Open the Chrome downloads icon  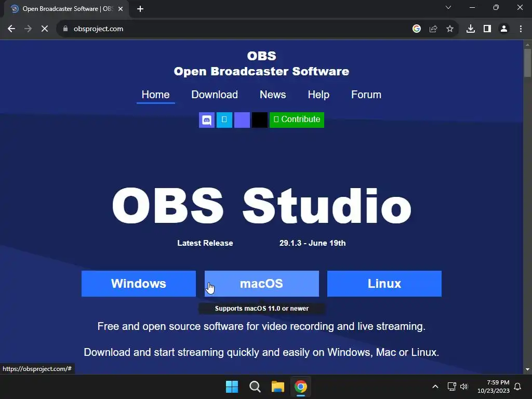click(471, 29)
